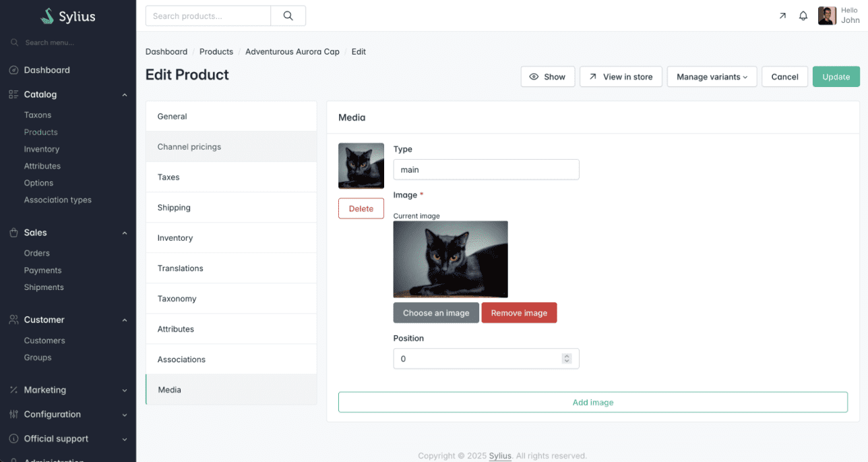Viewport: 868px width, 462px height.
Task: Click the sidebar search menu magnifier icon
Action: 15,42
